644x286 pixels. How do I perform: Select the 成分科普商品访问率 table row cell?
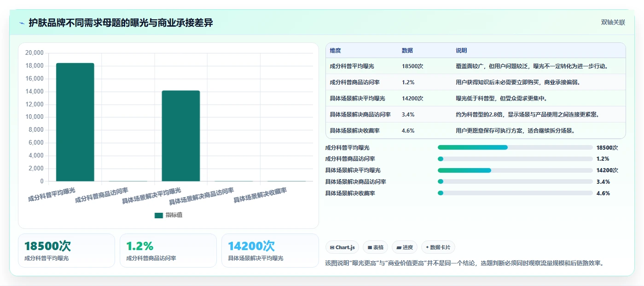point(354,82)
